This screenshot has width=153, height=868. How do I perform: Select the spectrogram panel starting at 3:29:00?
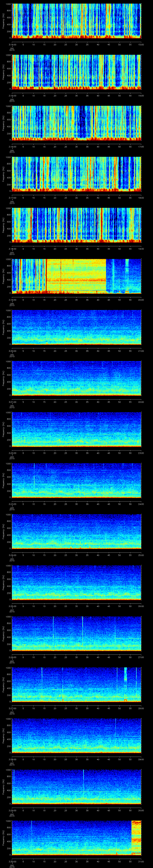click(77, 786)
